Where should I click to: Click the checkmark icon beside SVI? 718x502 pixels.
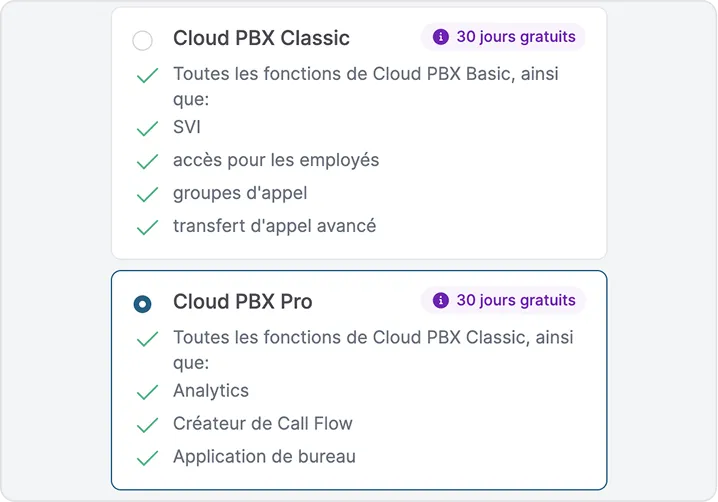point(147,128)
